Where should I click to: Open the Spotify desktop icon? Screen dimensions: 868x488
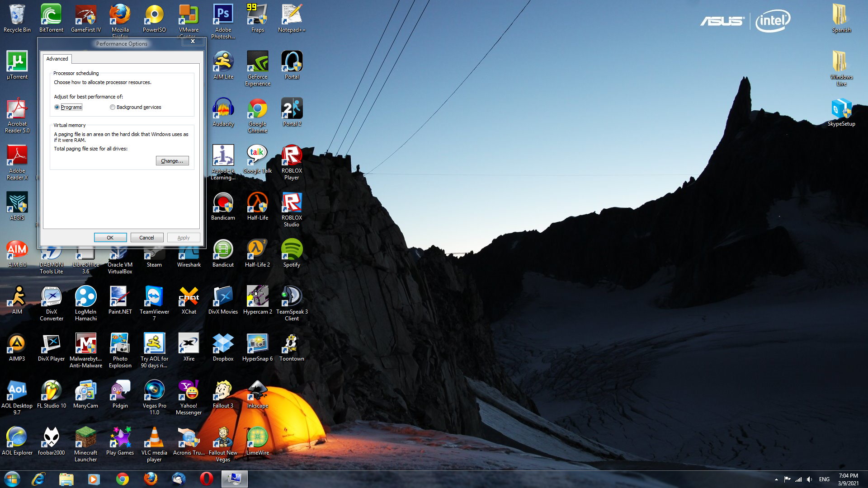tap(292, 249)
